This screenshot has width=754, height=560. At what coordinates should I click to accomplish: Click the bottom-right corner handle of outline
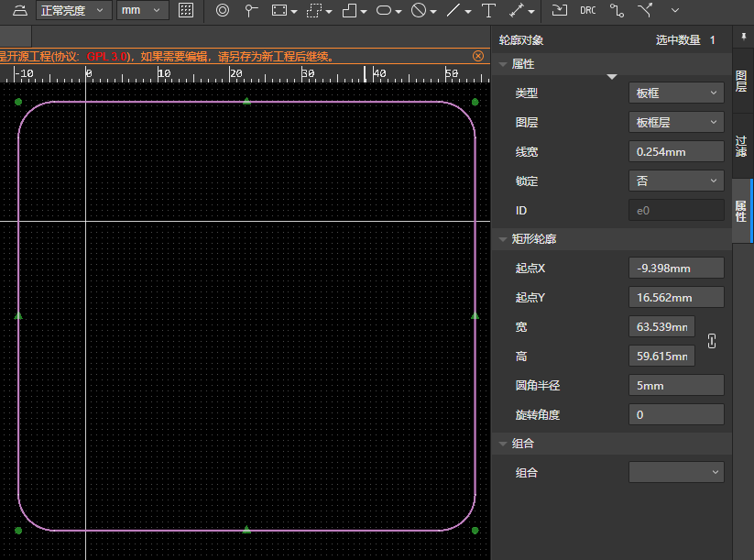(x=475, y=531)
